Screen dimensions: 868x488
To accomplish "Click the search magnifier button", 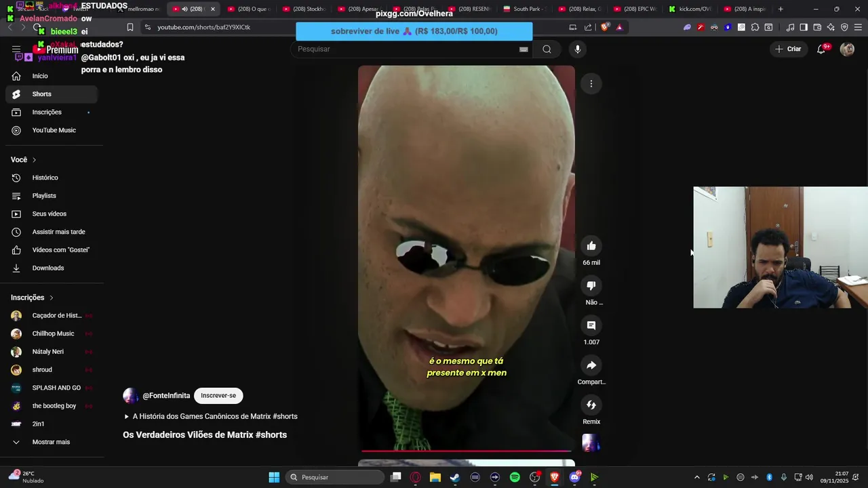I will (x=547, y=49).
